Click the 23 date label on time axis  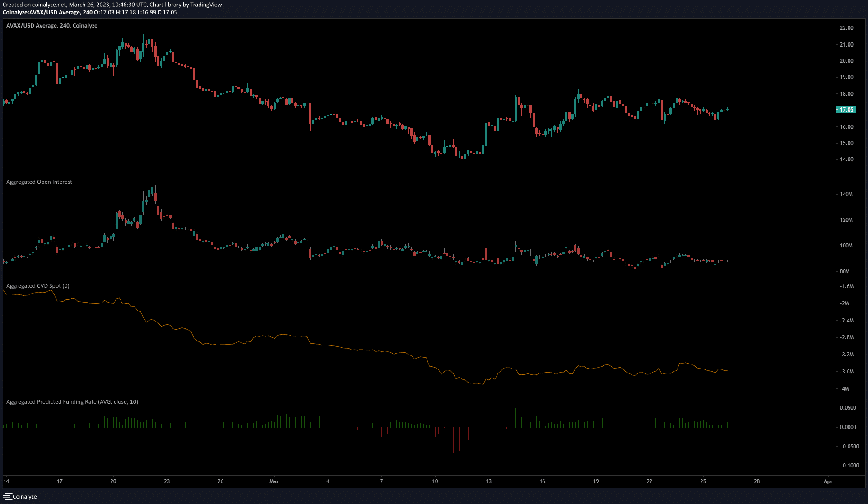pyautogui.click(x=167, y=481)
